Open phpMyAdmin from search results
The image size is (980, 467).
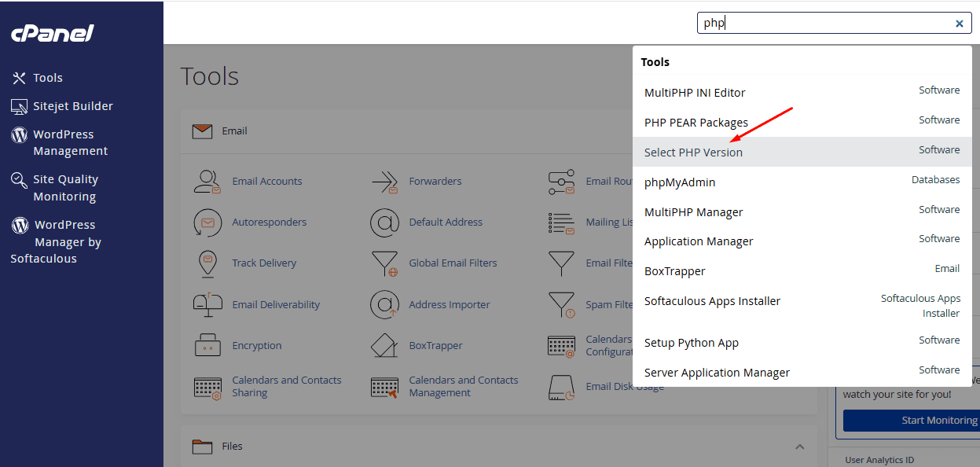pyautogui.click(x=680, y=182)
